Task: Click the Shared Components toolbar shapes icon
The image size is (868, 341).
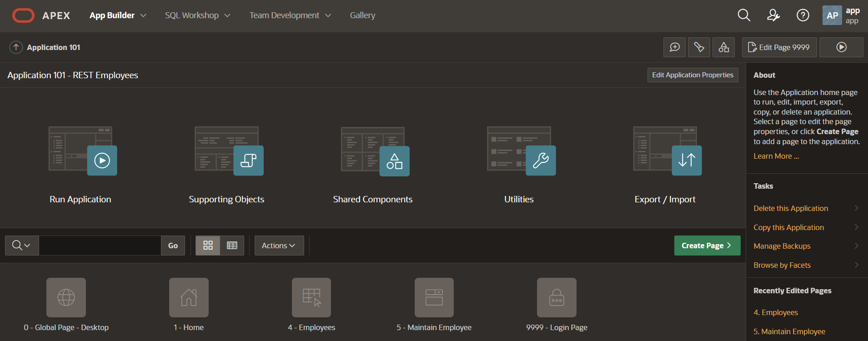Action: tap(724, 47)
